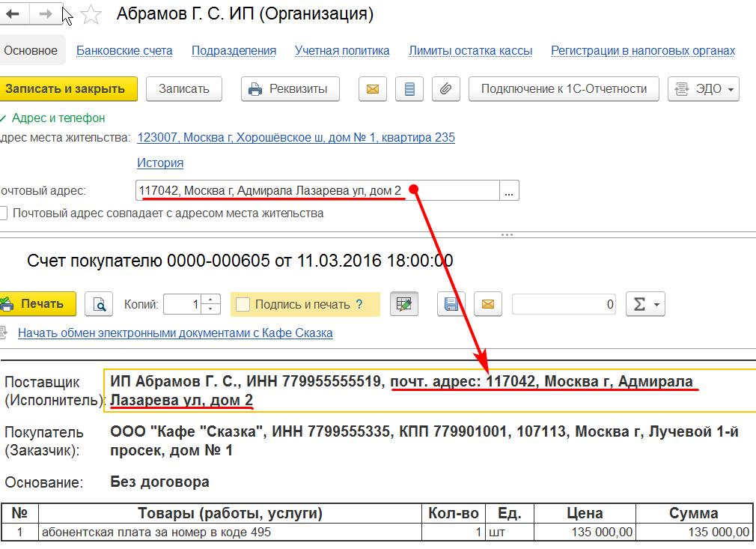Open Реквизиты print button
This screenshot has height=549, width=756.
290,89
